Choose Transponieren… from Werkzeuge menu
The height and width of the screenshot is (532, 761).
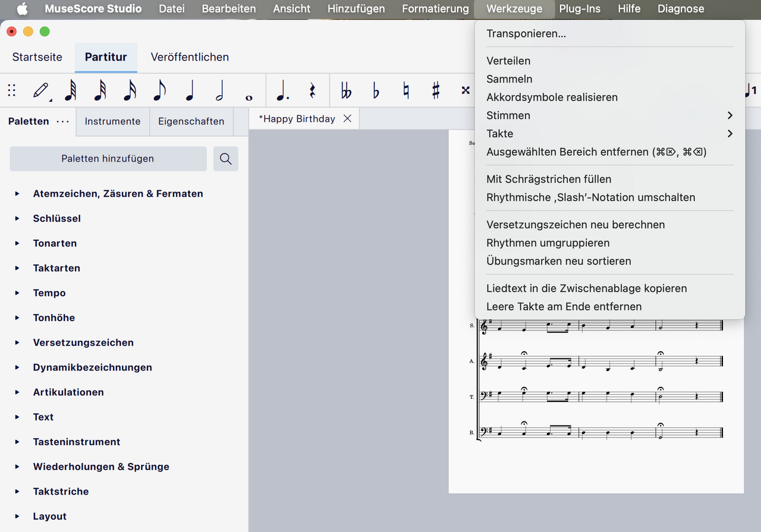[x=609, y=33]
